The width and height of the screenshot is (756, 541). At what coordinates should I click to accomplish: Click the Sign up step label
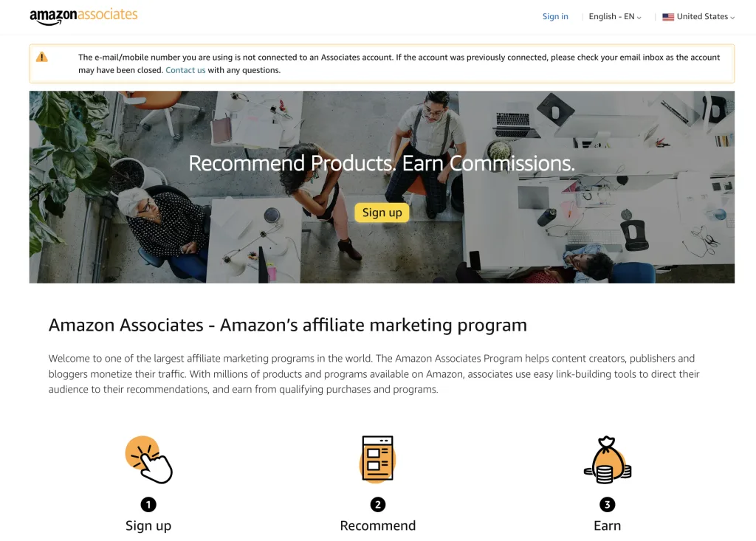148,526
